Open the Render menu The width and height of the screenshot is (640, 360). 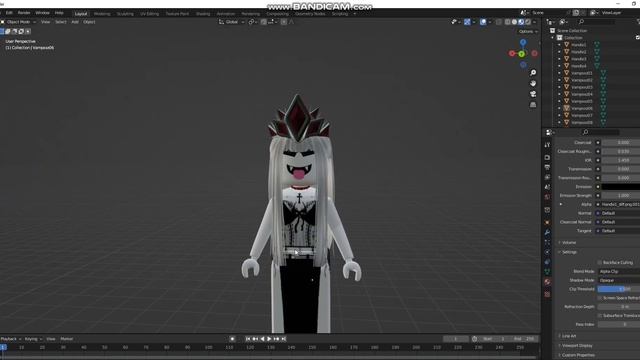(24, 13)
